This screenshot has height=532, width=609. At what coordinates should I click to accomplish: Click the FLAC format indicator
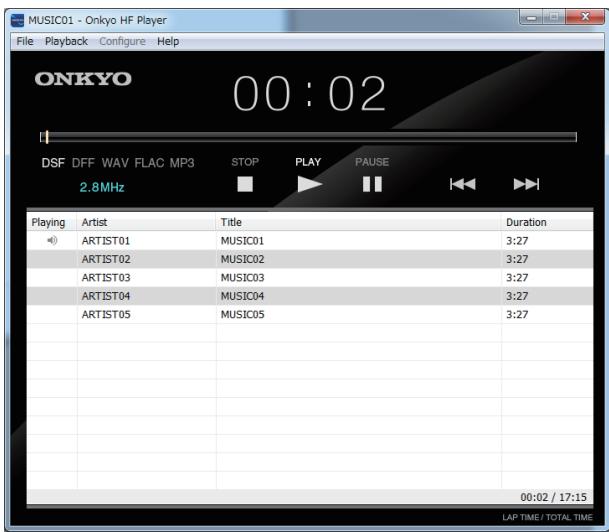149,163
